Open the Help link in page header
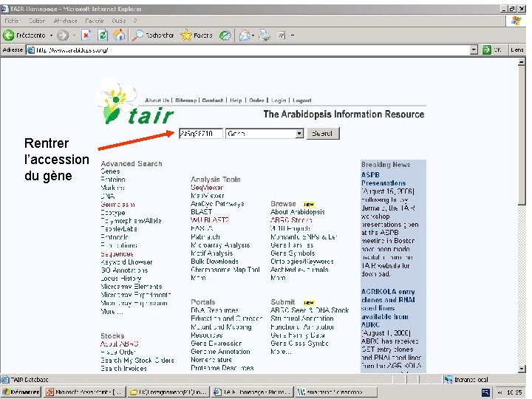This screenshot has width=532, height=399. coord(236,100)
